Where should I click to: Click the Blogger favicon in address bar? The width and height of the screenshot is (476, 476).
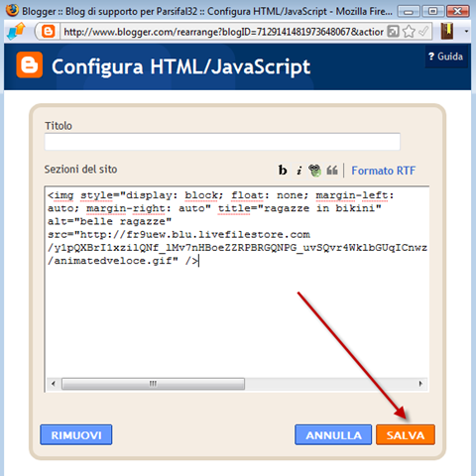click(x=49, y=32)
